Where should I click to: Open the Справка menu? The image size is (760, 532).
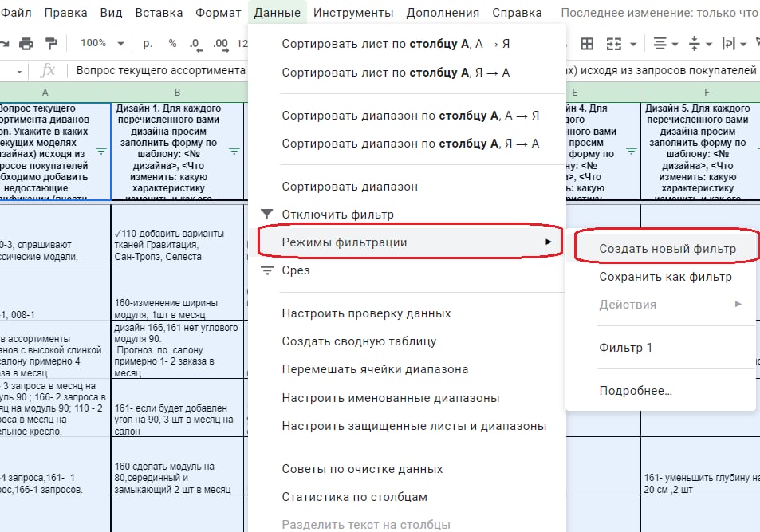(x=517, y=13)
